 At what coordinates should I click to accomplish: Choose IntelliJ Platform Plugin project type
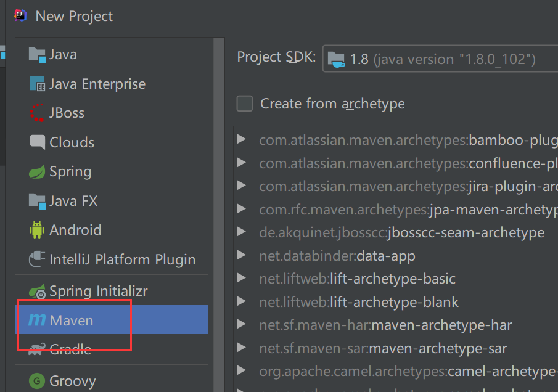coord(122,259)
